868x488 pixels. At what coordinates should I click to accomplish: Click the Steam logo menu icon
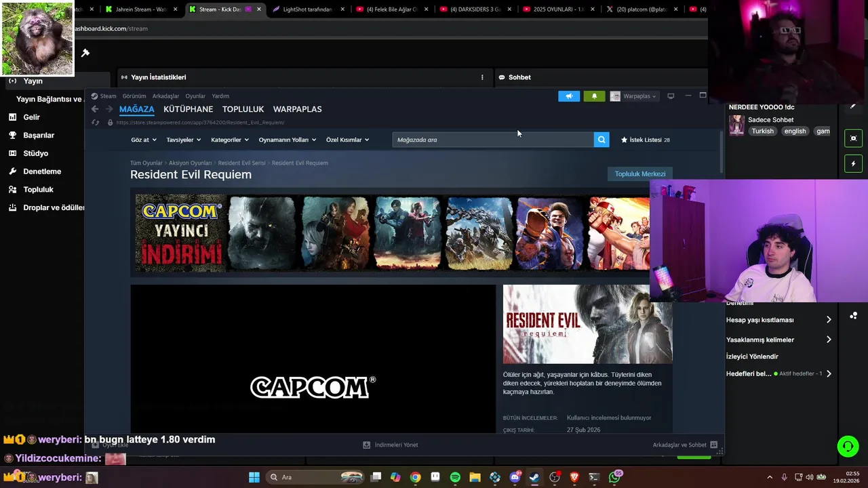(x=94, y=96)
